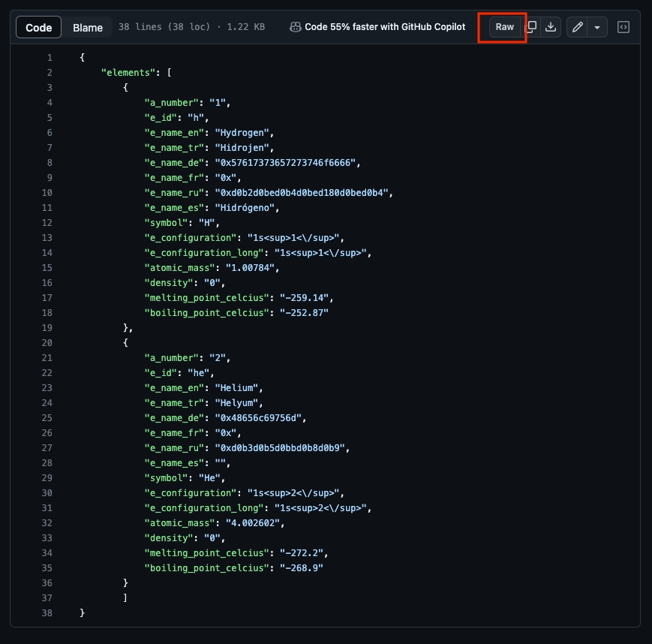The image size is (652, 644).
Task: Select line number 2
Action: pyautogui.click(x=50, y=72)
